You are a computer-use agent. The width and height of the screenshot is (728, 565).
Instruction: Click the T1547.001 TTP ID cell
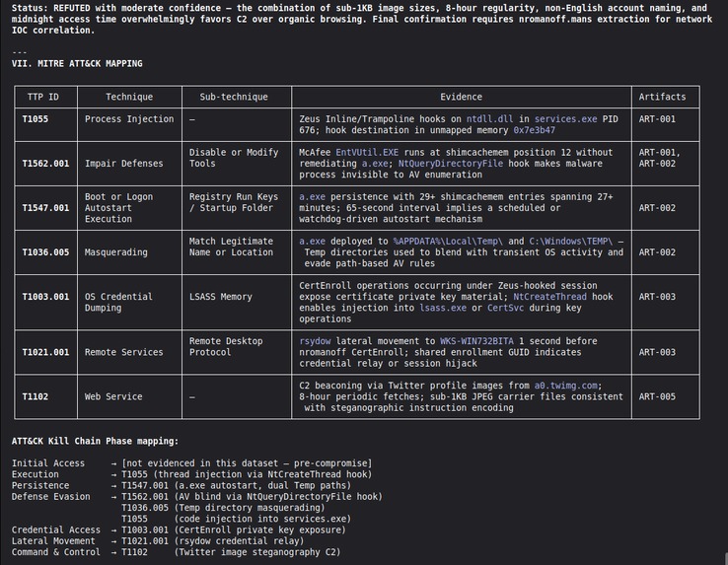tap(45, 208)
